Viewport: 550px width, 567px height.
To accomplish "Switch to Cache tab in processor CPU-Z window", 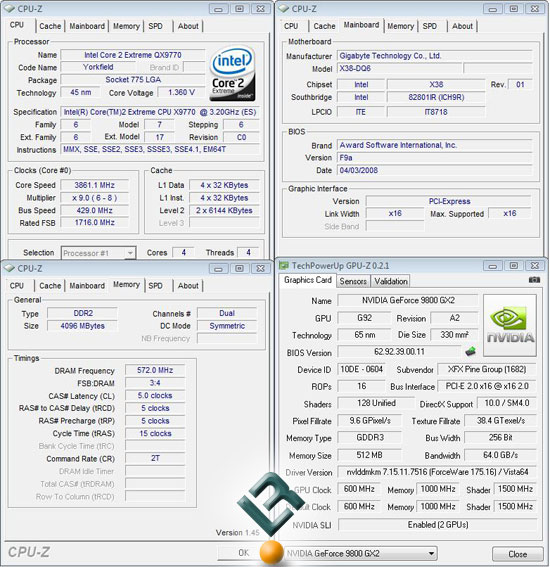I will click(x=50, y=26).
